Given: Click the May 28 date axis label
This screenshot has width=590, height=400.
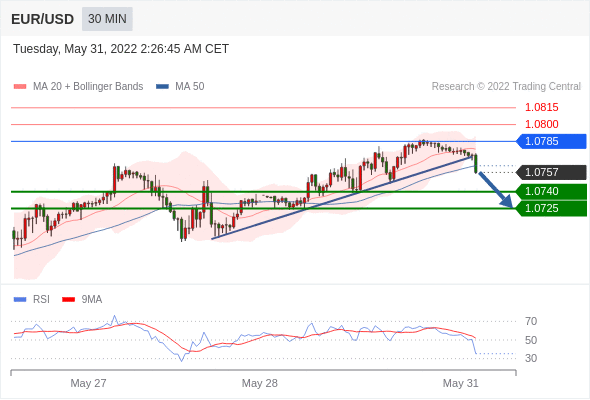Looking at the screenshot, I should [x=260, y=383].
